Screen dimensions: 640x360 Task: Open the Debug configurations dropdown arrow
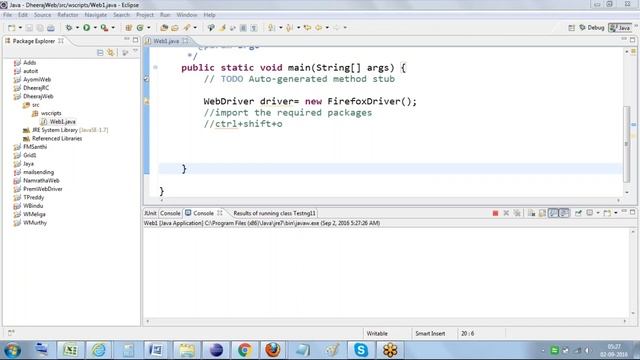[x=77, y=28]
